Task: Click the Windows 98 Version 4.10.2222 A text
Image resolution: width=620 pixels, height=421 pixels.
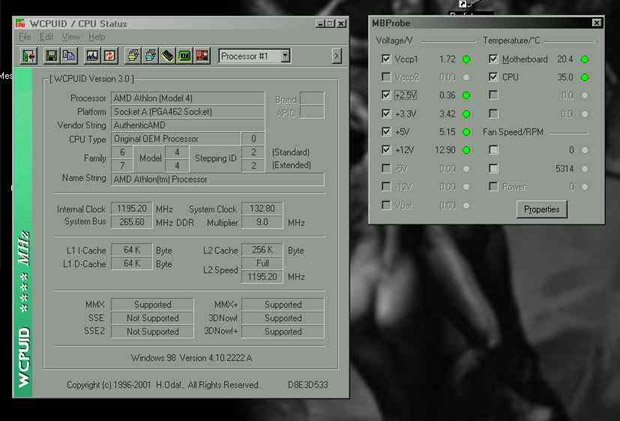Action: point(191,358)
